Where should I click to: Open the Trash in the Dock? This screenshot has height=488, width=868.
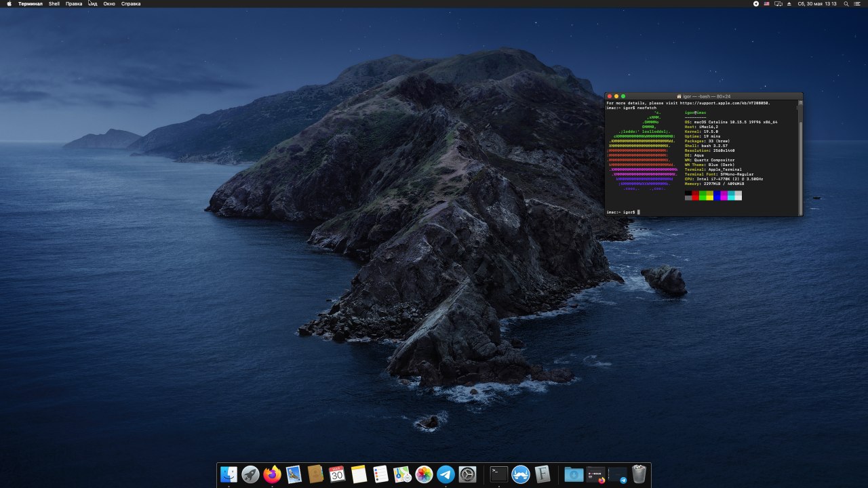click(639, 474)
